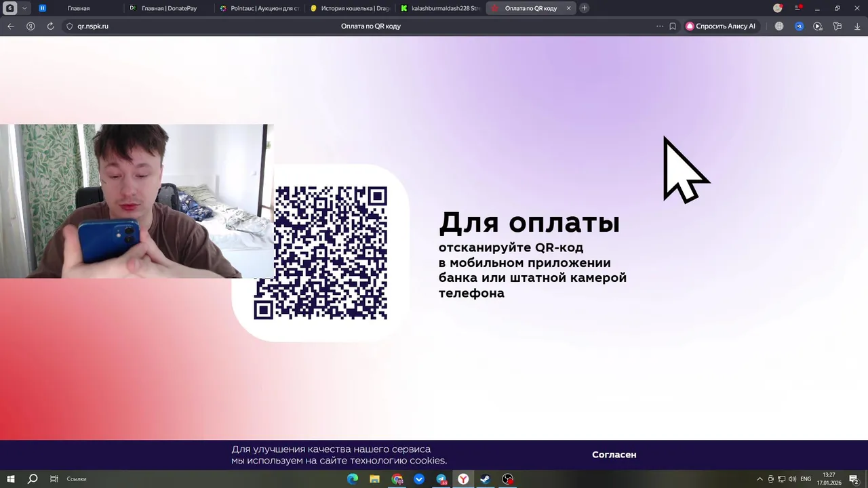
Task: Reload the current page
Action: (x=50, y=26)
